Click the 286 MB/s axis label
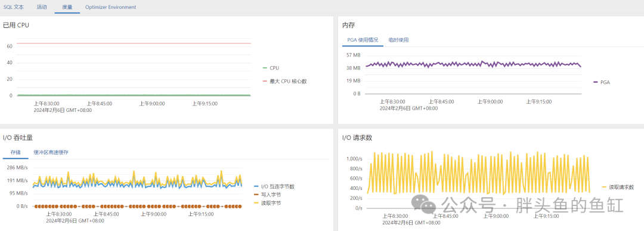Screen dimensions: 644x231 click(18, 167)
